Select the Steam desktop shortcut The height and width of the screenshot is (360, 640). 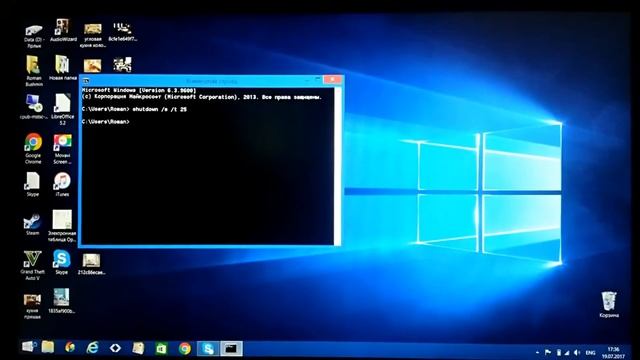tap(32, 224)
